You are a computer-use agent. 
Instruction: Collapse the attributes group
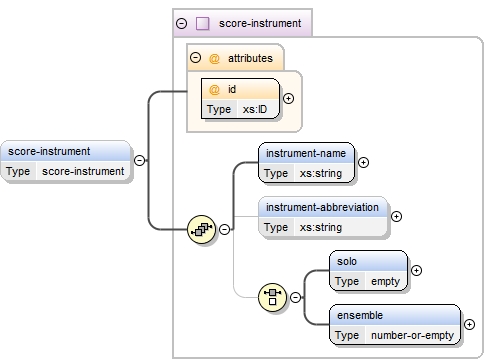click(196, 58)
